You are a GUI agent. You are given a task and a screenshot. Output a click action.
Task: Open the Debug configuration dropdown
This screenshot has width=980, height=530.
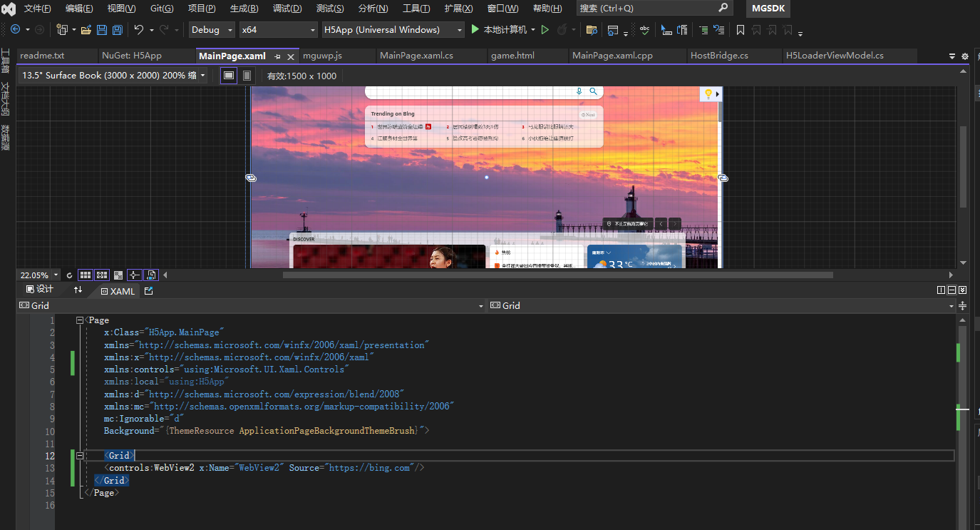click(x=212, y=30)
